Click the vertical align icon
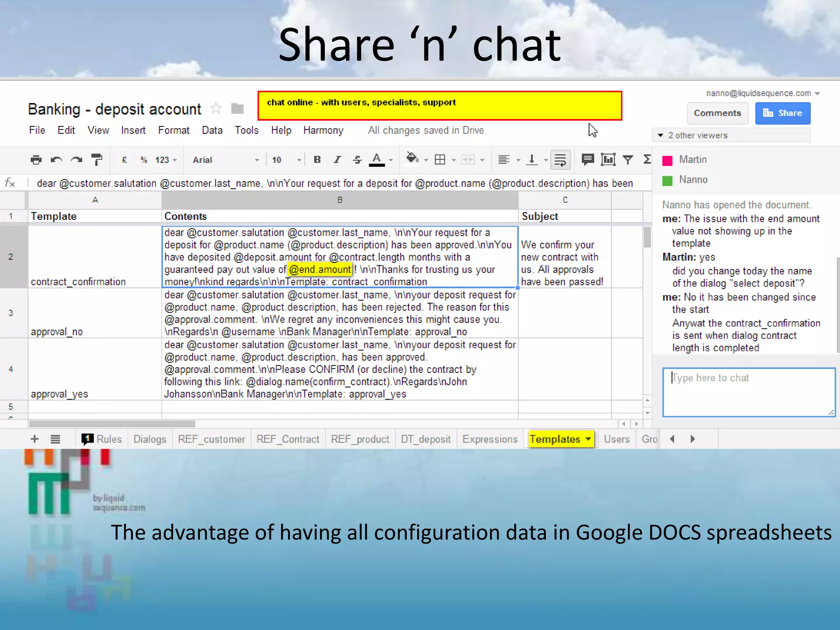The height and width of the screenshot is (630, 840). tap(532, 160)
